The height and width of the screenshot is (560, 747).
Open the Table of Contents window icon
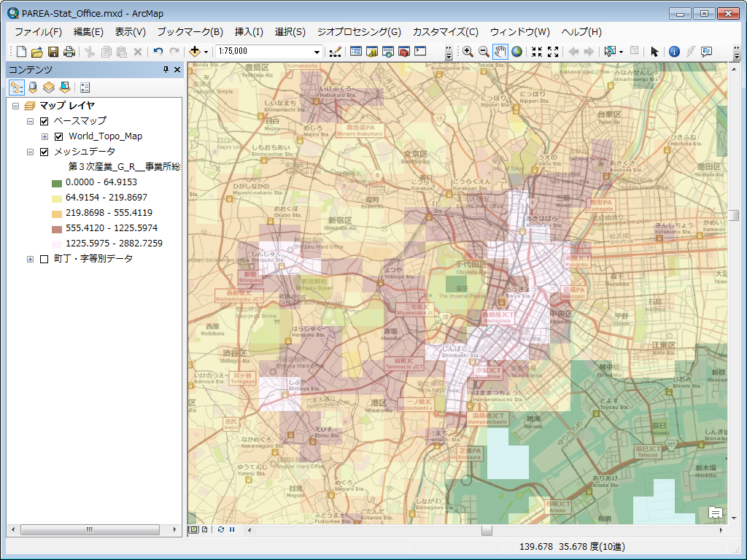(x=356, y=52)
